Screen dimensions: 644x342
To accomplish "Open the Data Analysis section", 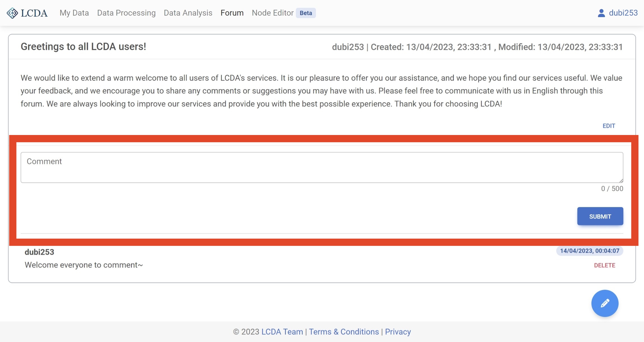I will (188, 13).
